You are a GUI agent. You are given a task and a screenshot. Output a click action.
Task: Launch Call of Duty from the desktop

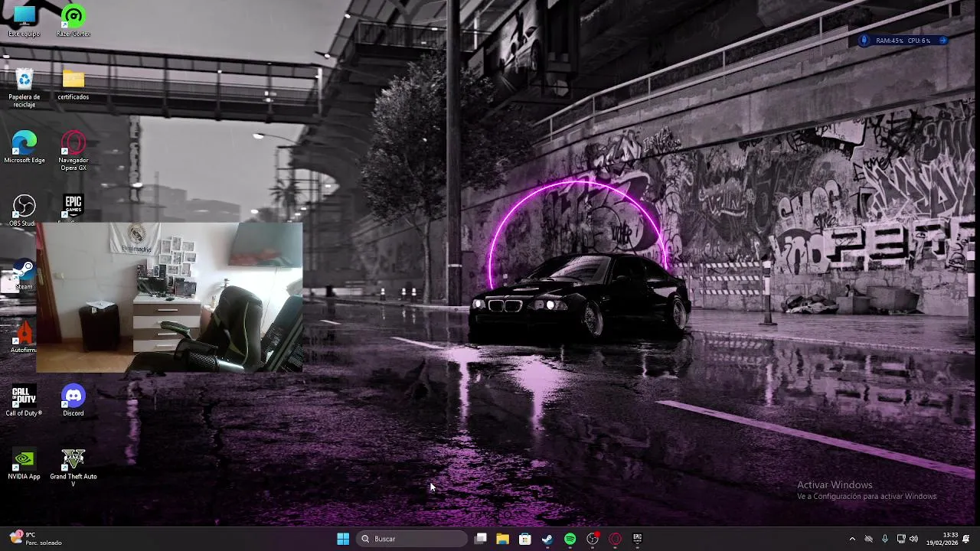(x=24, y=401)
